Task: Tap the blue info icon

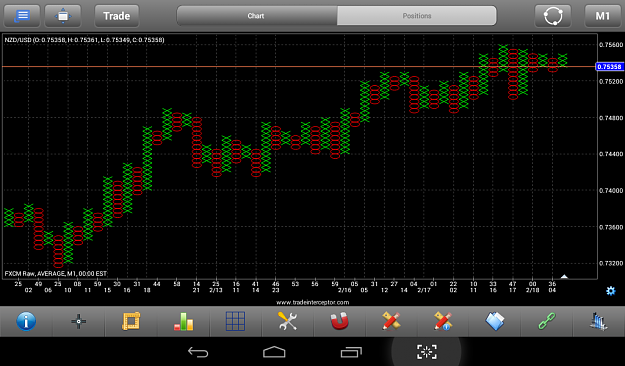Action: coord(26,321)
